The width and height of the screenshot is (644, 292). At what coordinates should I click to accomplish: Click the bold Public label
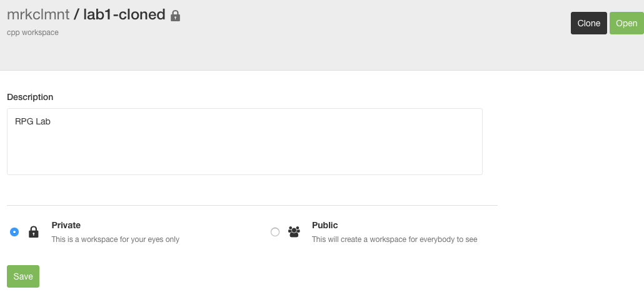(x=325, y=225)
